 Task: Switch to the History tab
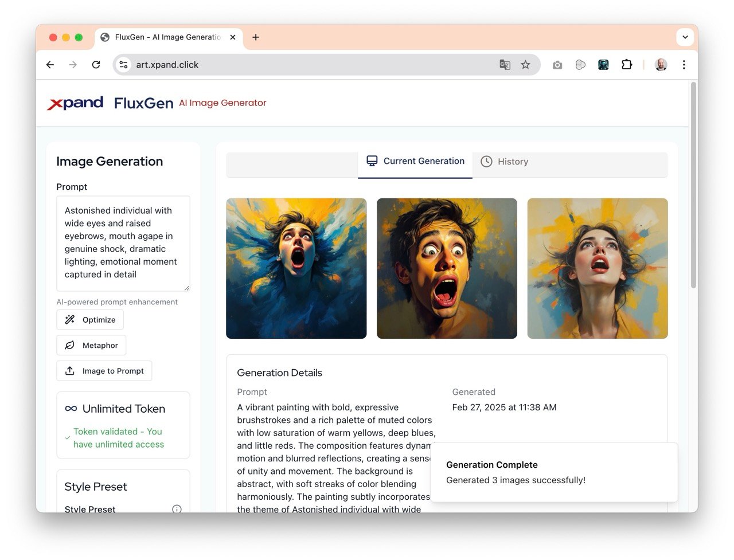click(x=504, y=162)
